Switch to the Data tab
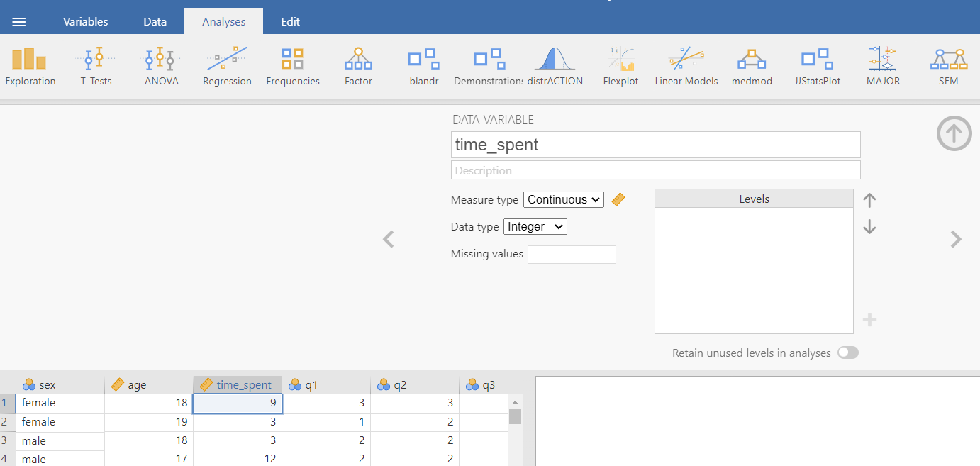This screenshot has width=980, height=466. [155, 21]
